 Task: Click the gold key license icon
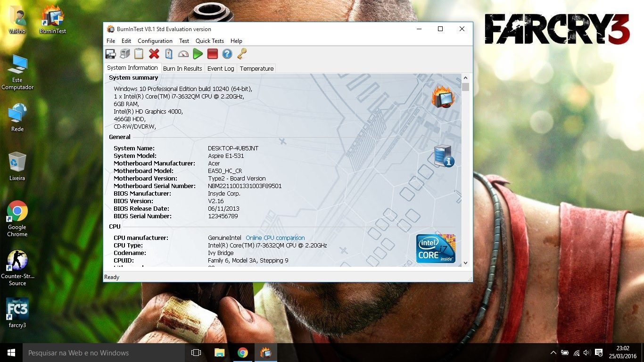point(242,54)
